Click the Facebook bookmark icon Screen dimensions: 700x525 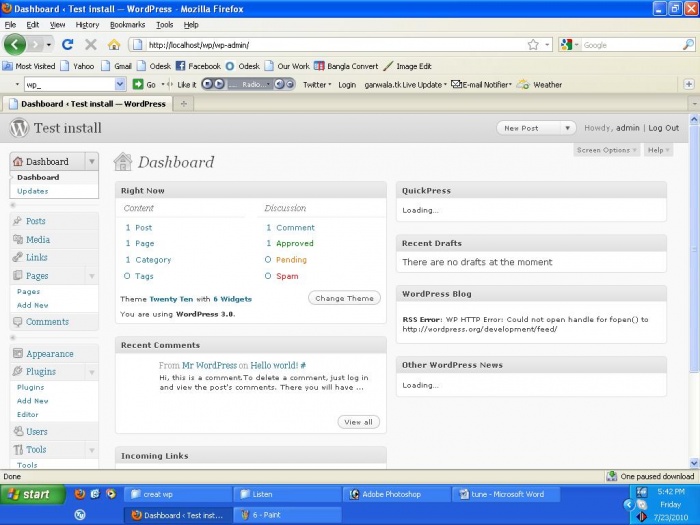tap(180, 66)
